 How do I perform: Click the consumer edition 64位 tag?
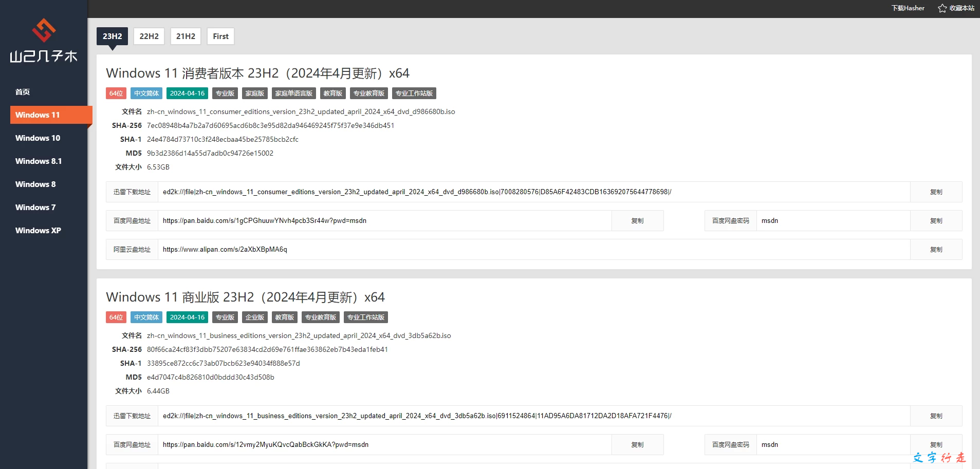point(116,93)
